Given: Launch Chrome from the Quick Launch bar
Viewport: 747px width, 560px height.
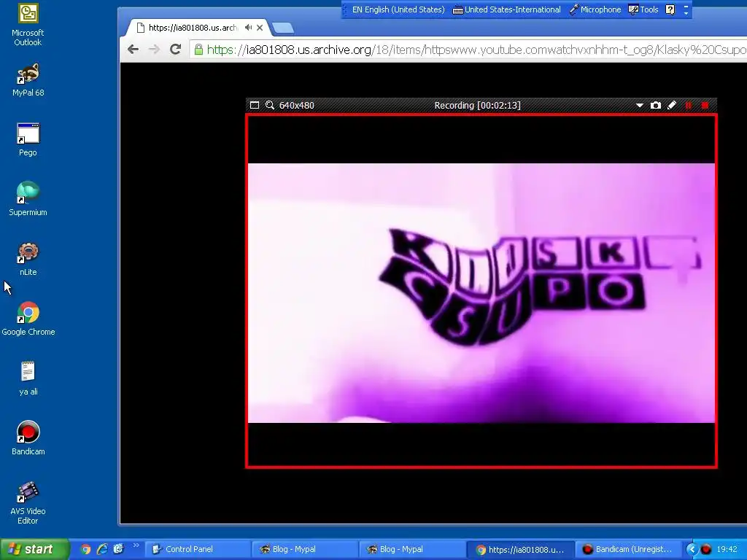Looking at the screenshot, I should click(x=86, y=549).
